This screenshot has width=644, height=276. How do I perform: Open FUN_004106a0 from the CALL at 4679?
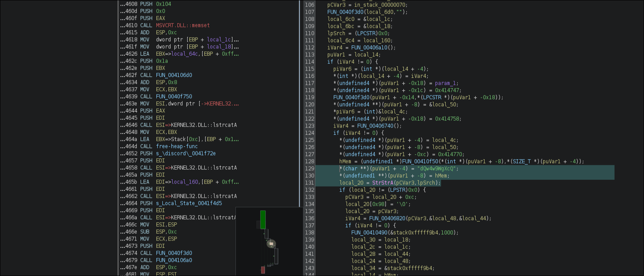(x=174, y=260)
